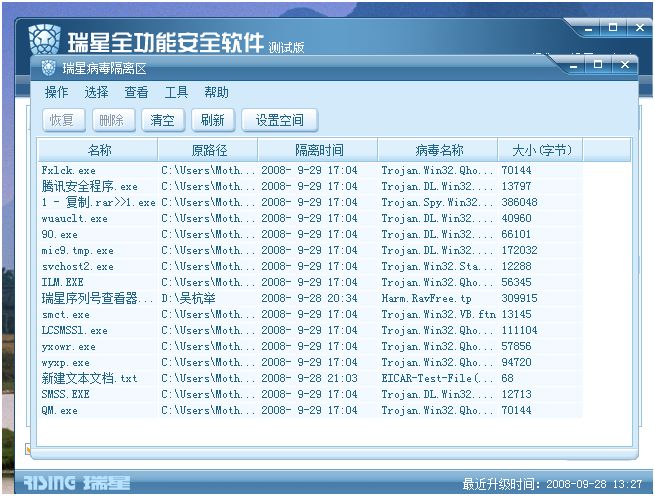Click the 删除 delete button
The width and height of the screenshot is (655, 496).
[x=114, y=120]
